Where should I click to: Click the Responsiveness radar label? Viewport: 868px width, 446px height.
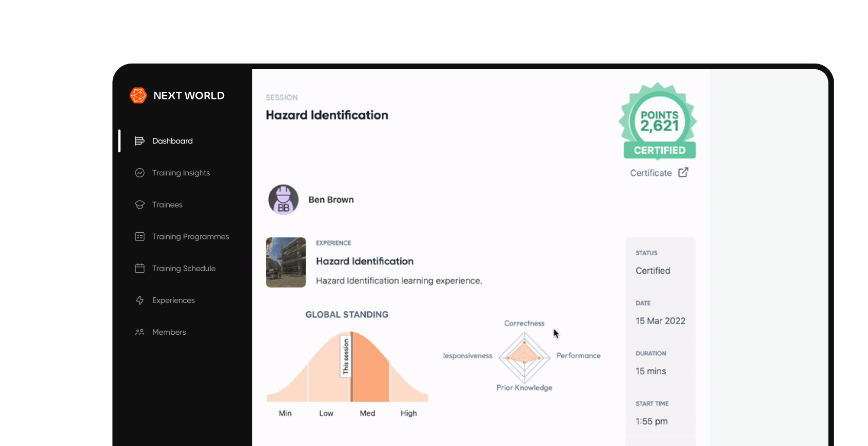point(467,355)
